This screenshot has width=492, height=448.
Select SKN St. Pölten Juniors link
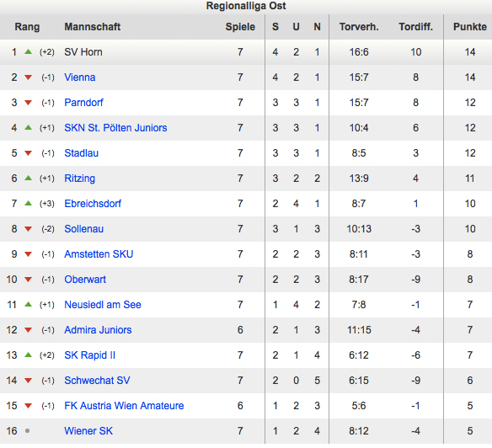[115, 128]
